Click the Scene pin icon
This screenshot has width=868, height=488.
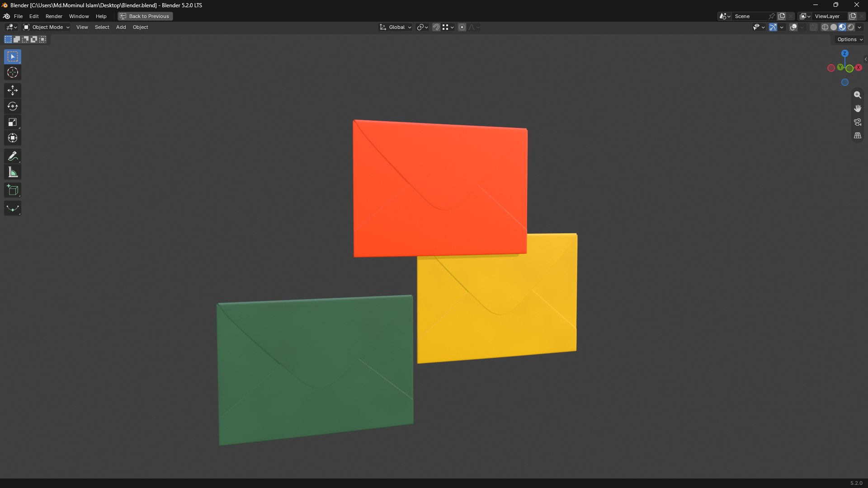click(x=772, y=16)
